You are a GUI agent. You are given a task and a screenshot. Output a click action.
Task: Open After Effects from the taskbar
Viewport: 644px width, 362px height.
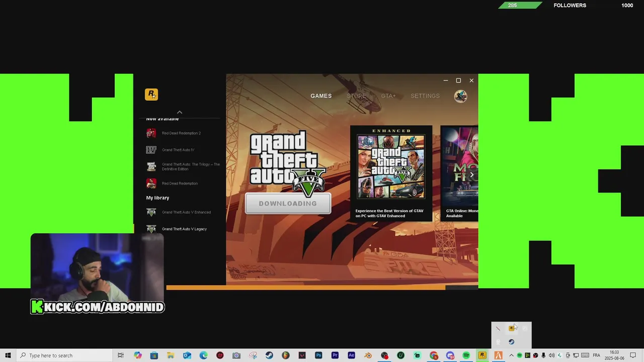click(x=351, y=355)
